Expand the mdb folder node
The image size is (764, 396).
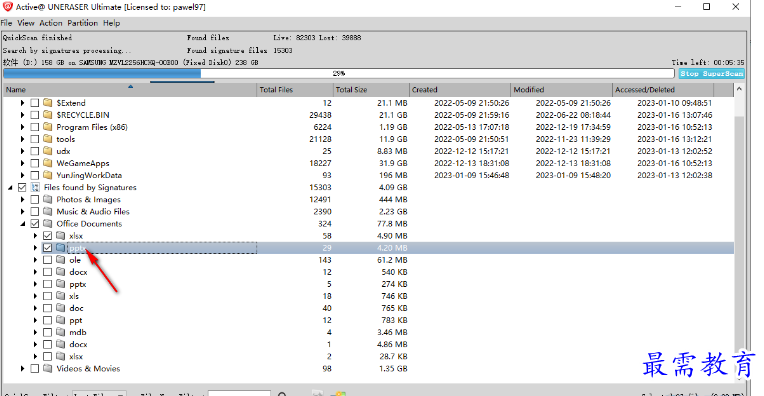coord(35,332)
